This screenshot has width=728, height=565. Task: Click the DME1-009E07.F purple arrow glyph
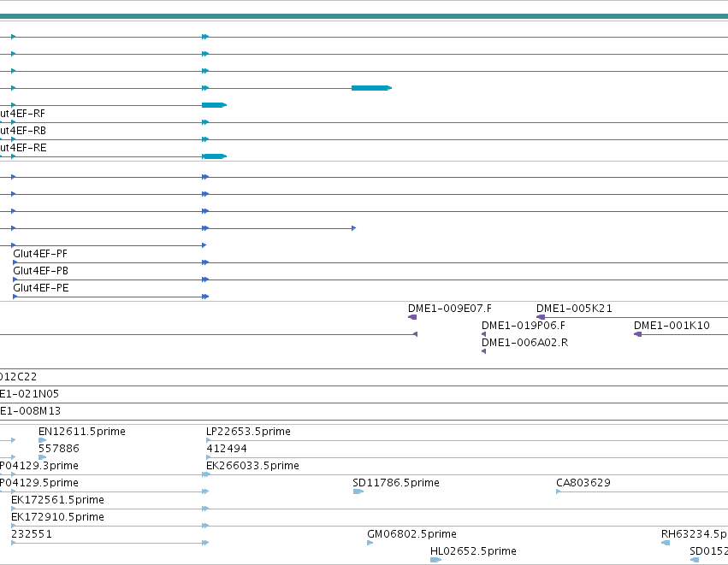pos(412,317)
